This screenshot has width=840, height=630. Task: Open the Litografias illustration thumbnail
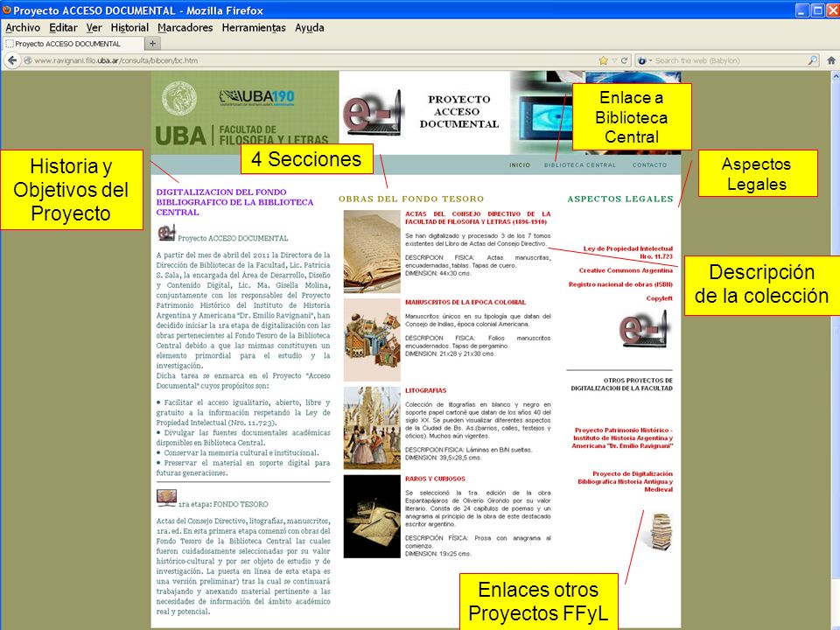[372, 428]
